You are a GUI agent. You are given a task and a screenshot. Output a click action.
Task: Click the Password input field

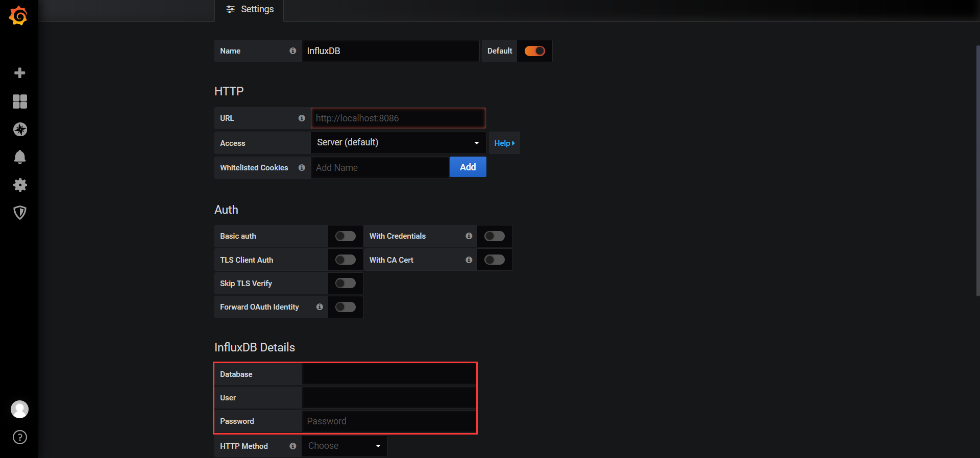[389, 421]
